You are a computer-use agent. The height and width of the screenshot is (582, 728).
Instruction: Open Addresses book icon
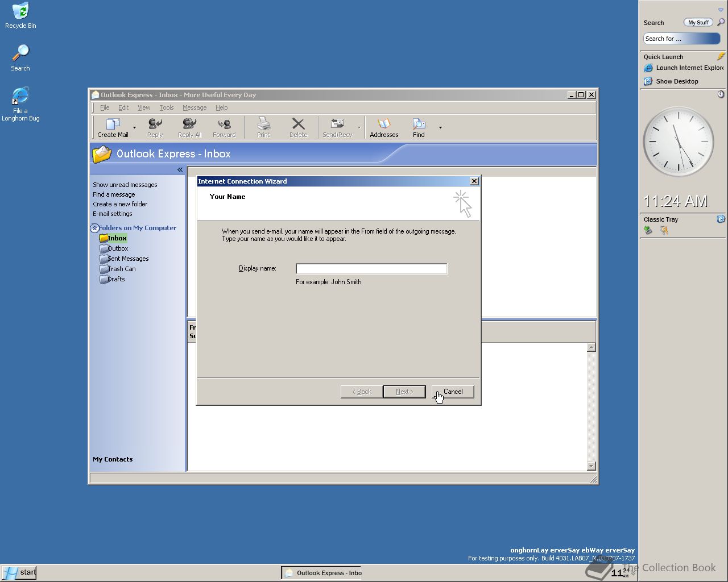tap(384, 128)
